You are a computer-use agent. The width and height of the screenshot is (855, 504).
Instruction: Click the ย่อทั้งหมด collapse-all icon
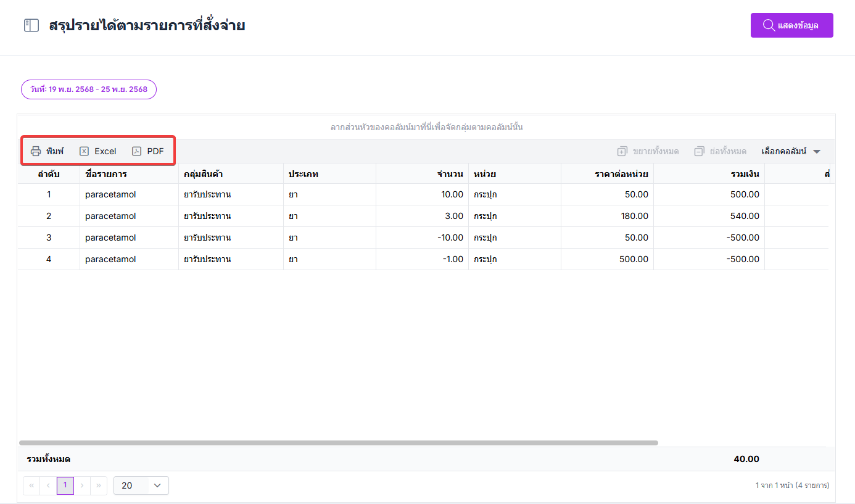click(699, 151)
